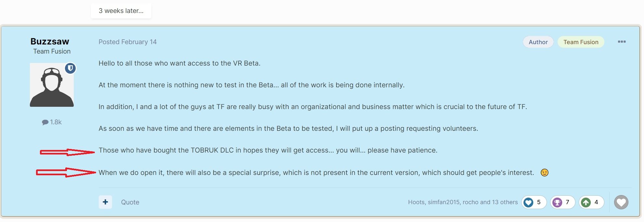Click Team Fusion rank under Buzzsaw's name
The image size is (644, 222).
[52, 51]
